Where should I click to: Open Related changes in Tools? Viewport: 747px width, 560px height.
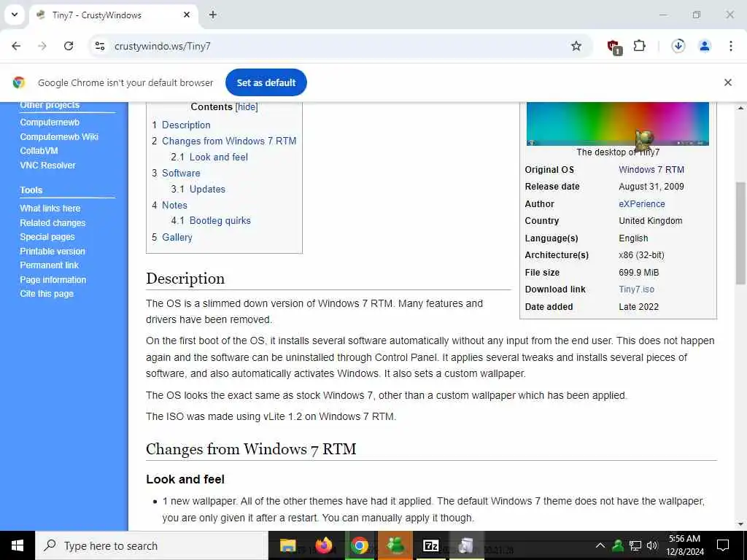53,223
